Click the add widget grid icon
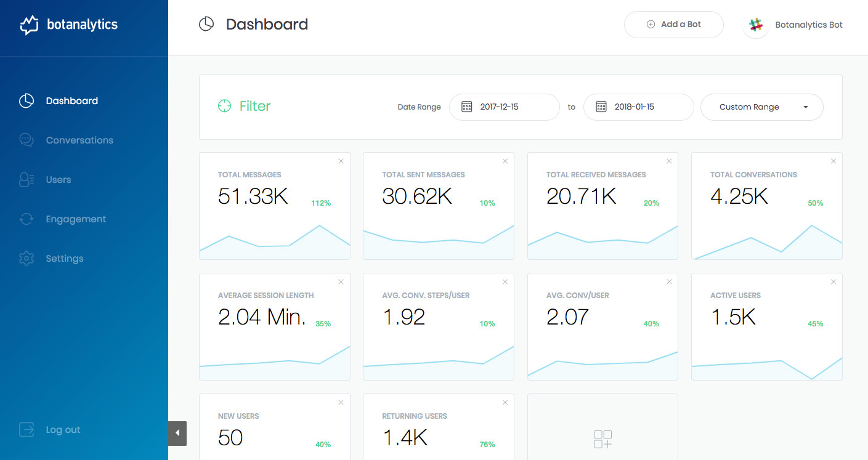Screen dimensions: 868x460 coord(602,439)
